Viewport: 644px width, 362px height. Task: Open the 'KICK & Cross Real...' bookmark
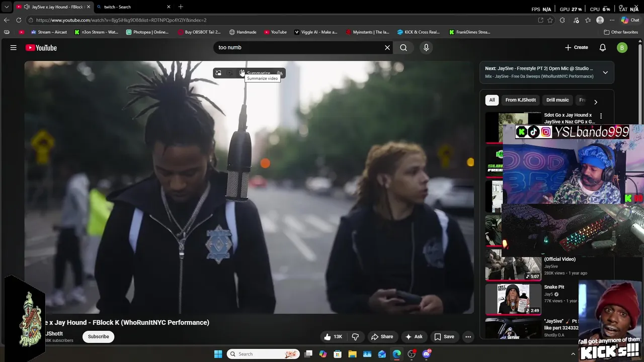tap(418, 32)
